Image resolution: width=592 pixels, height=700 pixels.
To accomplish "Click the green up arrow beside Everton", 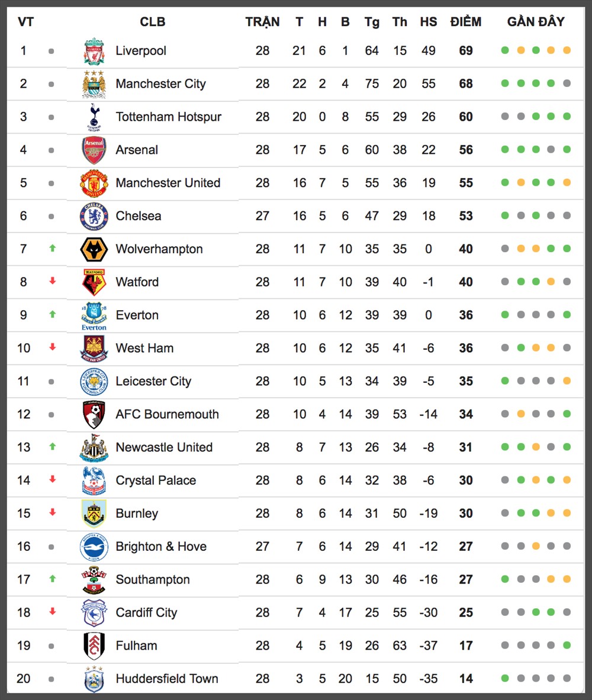I will pos(52,314).
